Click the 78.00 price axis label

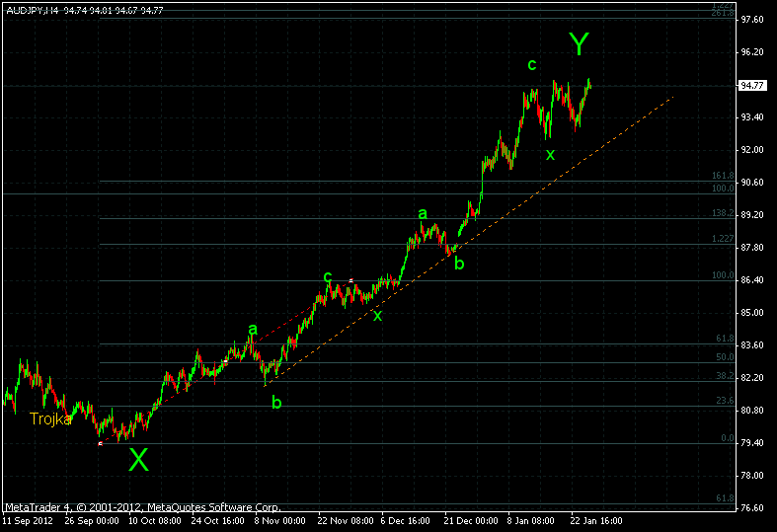(752, 476)
